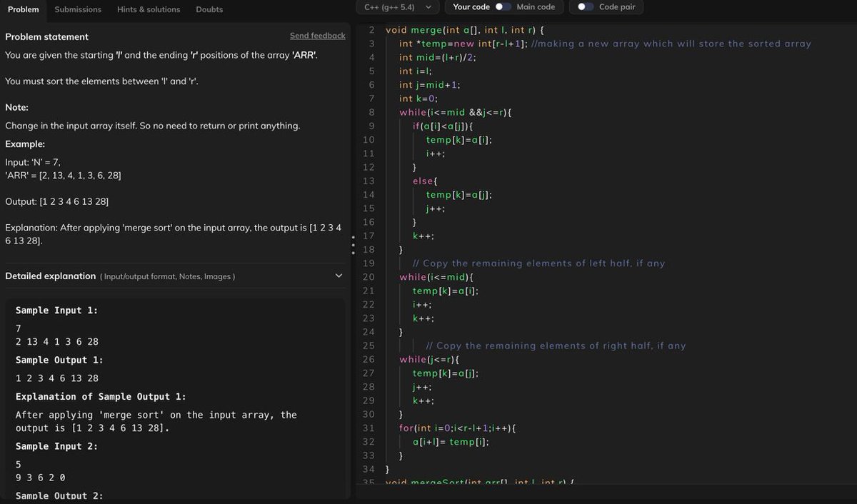
Task: Click the int mid=(l+r)/2 code line
Action: click(x=437, y=57)
